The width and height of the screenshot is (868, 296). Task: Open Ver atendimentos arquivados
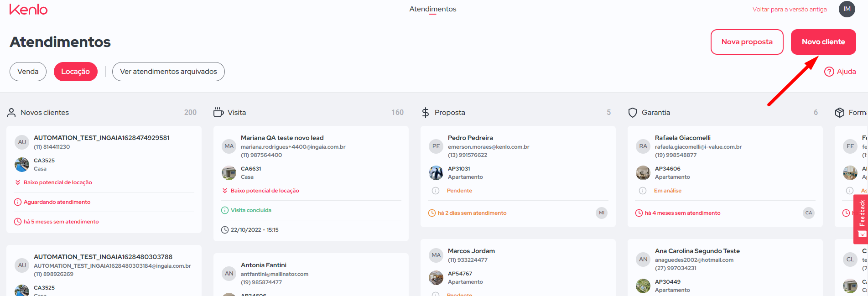(x=168, y=72)
